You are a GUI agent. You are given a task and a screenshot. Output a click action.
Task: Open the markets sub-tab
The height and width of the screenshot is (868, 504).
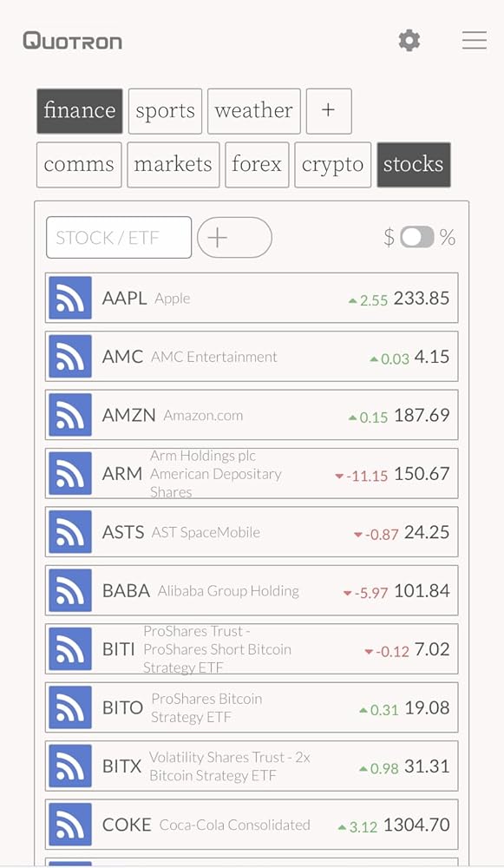click(173, 164)
